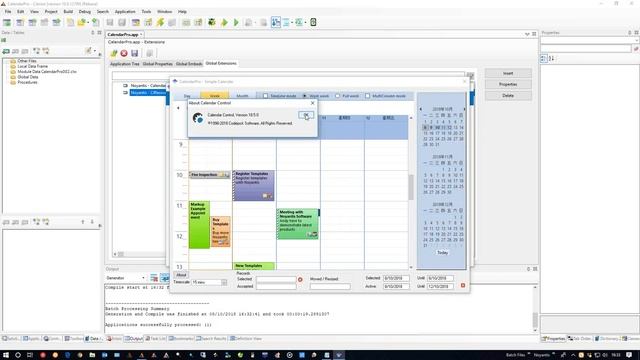The width and height of the screenshot is (640, 360).
Task: Select the Procedures folder
Action: point(27,82)
